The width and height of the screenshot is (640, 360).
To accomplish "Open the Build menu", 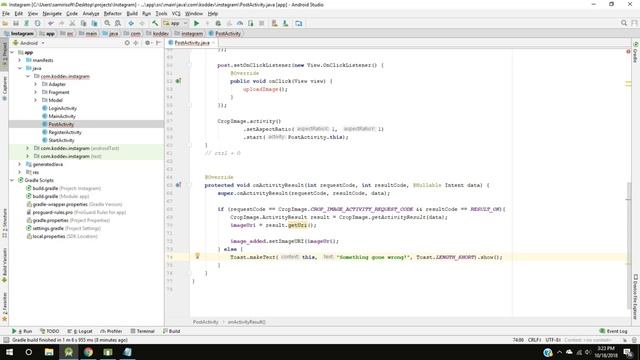I will [x=132, y=13].
